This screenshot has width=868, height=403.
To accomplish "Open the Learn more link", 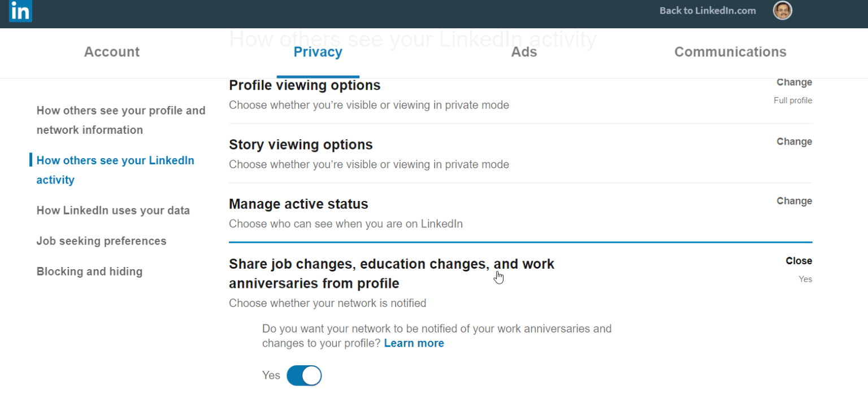I will pos(414,343).
